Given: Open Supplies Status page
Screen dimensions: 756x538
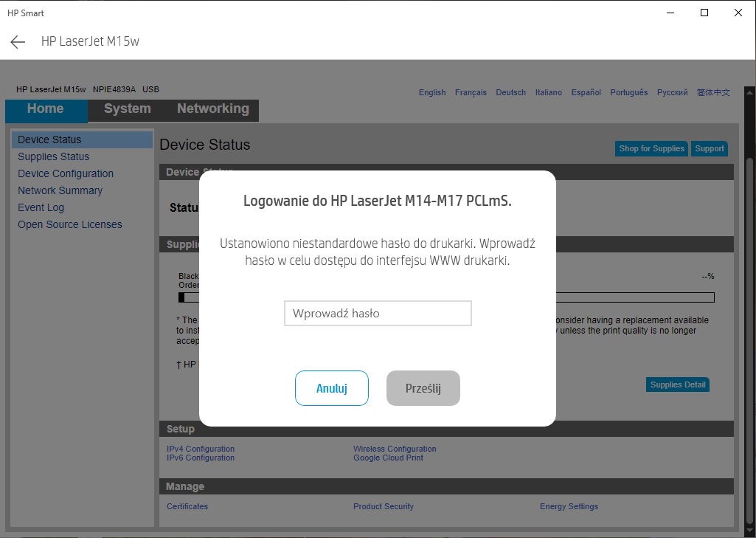Looking at the screenshot, I should click(x=54, y=156).
